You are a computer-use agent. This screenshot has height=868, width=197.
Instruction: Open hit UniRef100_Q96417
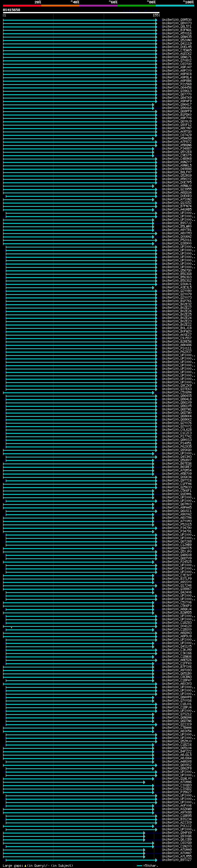[176, 104]
